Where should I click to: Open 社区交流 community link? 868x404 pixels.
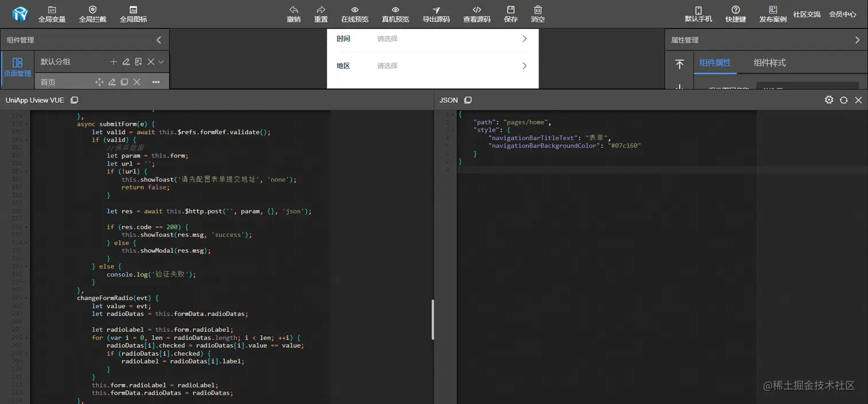click(x=807, y=14)
